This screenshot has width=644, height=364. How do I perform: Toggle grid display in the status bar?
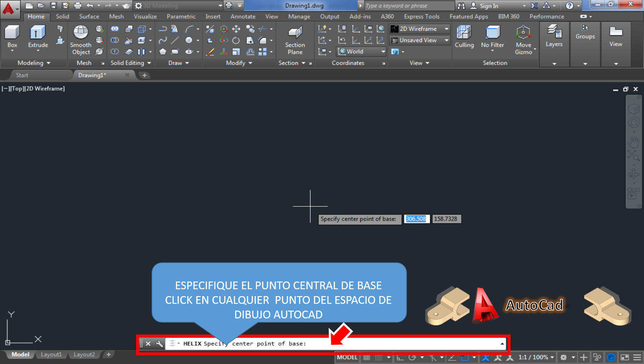click(x=367, y=357)
